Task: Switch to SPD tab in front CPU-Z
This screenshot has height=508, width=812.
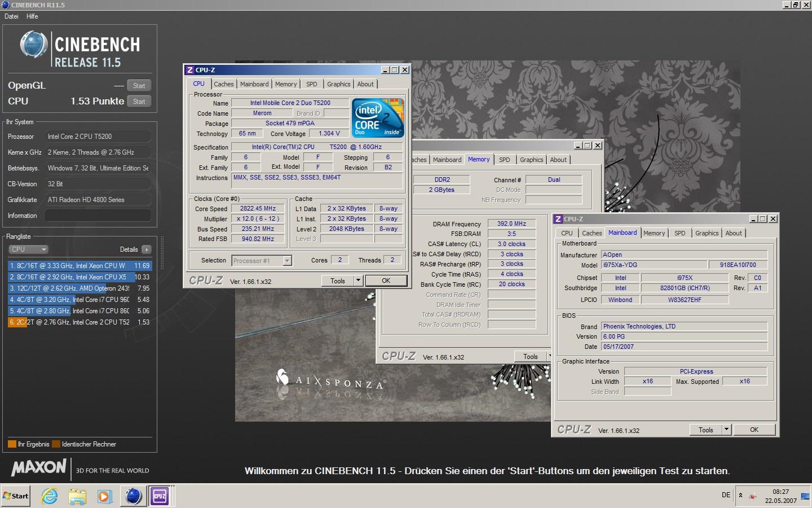Action: tap(312, 84)
